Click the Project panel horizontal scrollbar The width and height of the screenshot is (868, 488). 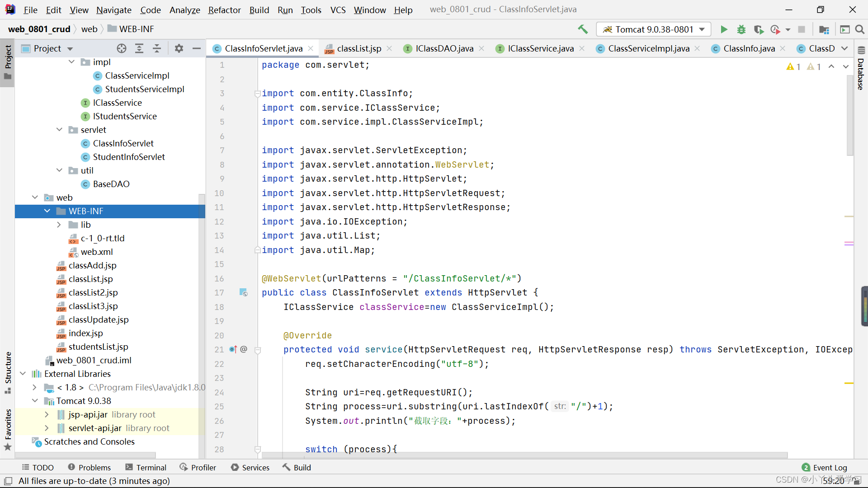pyautogui.click(x=86, y=455)
